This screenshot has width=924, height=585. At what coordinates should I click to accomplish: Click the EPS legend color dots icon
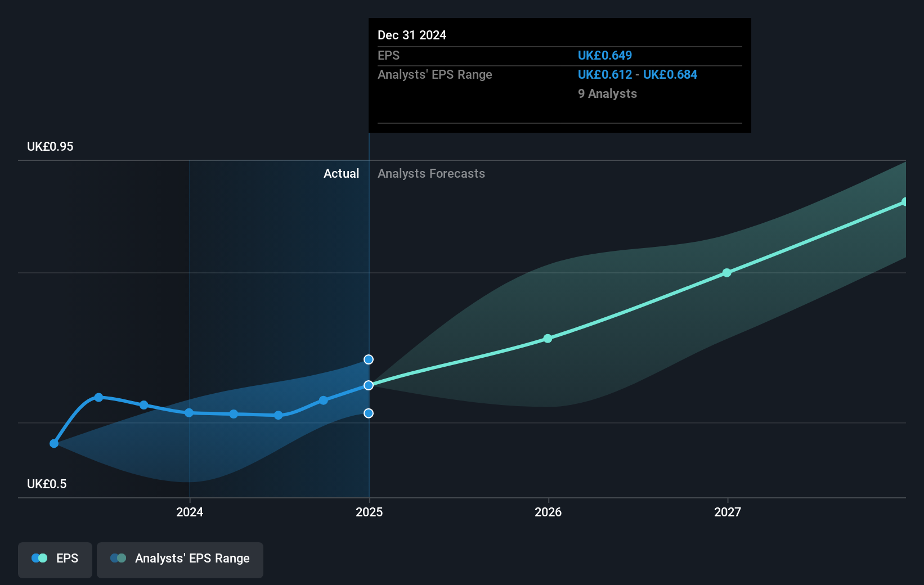(39, 558)
